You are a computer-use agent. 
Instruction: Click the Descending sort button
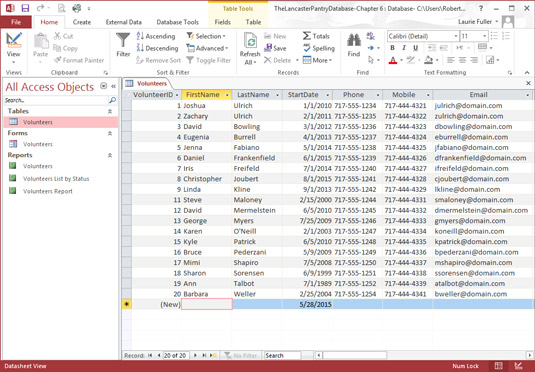click(x=157, y=48)
